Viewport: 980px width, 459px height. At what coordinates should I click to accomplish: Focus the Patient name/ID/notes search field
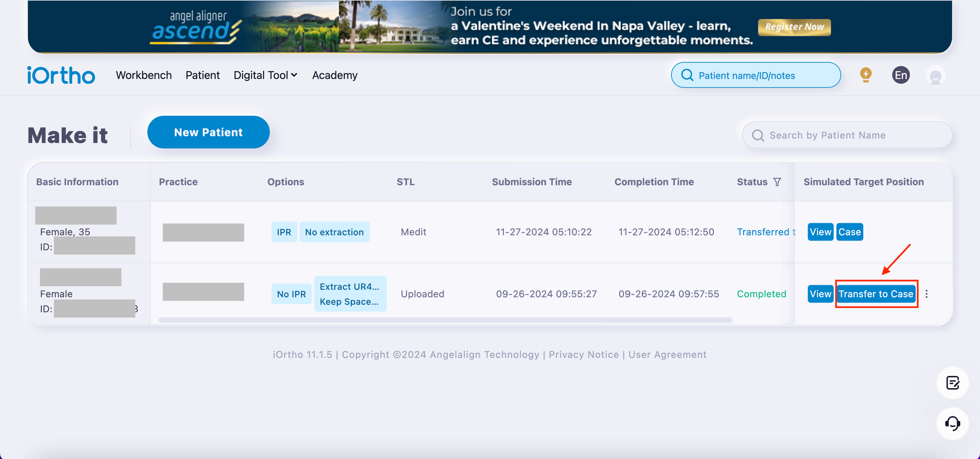tap(756, 75)
